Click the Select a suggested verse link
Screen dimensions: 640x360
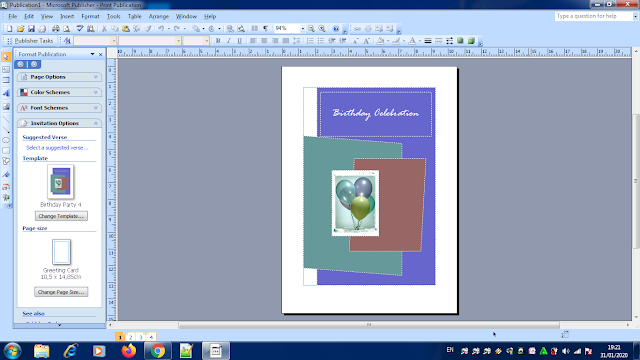tap(57, 148)
